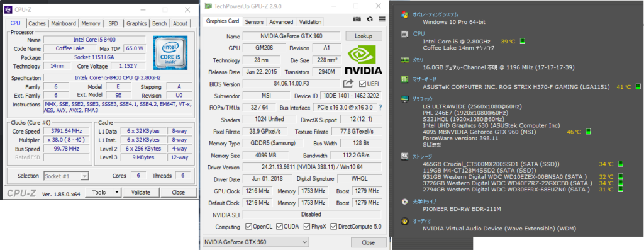Switch to the Bench tab in CPU-Z
Screen dimensions: 644x250
(x=159, y=23)
